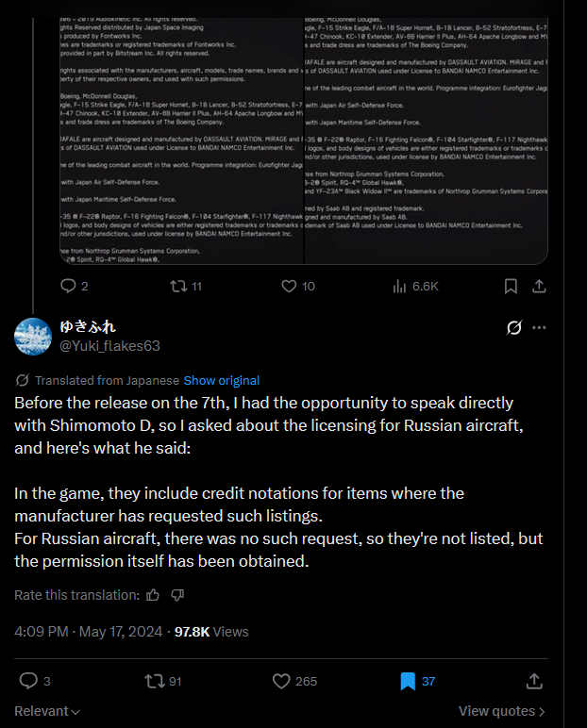The width and height of the screenshot is (587, 728).
Task: Share the top post with images
Action: pos(539,286)
